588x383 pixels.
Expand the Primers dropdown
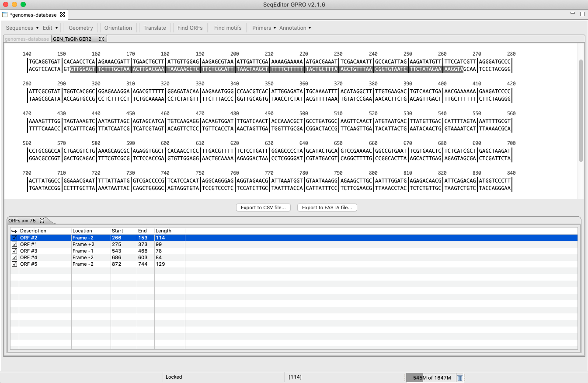click(x=264, y=28)
